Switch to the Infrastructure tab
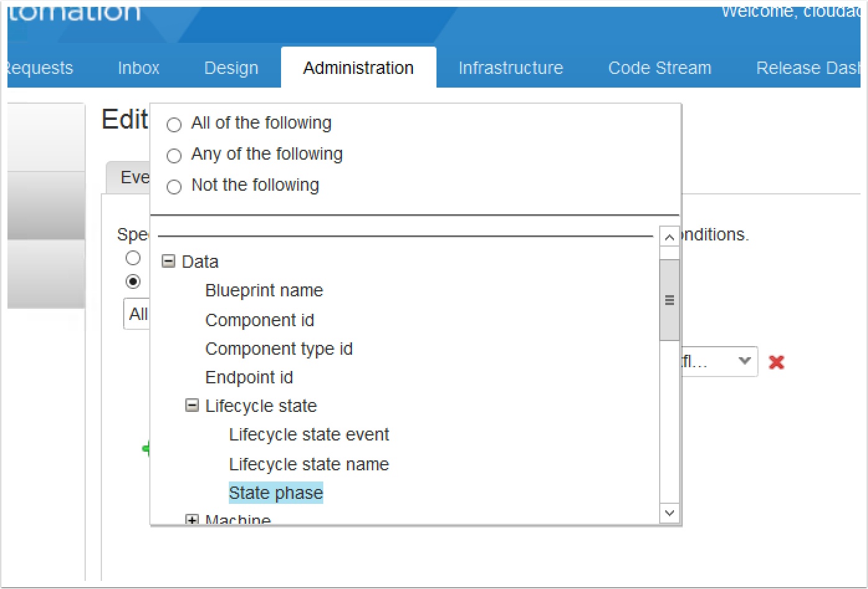Viewport: 868px width, 589px height. pos(510,68)
